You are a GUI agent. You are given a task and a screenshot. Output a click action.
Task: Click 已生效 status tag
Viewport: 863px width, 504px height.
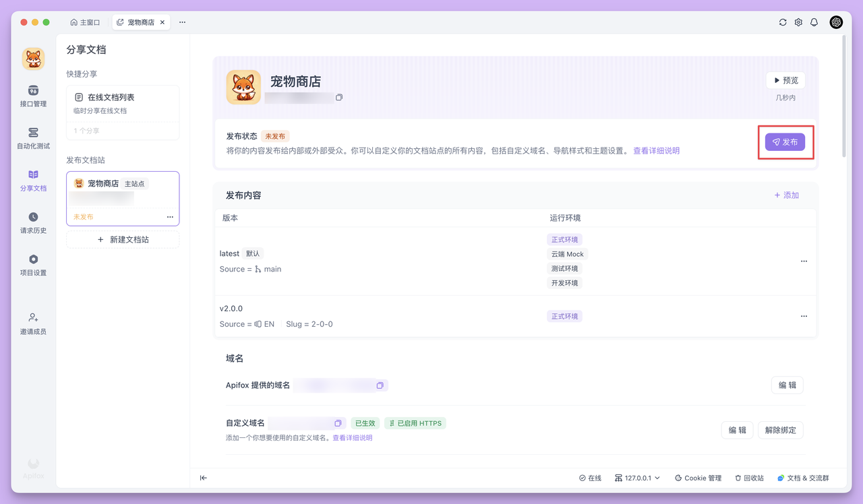(365, 423)
